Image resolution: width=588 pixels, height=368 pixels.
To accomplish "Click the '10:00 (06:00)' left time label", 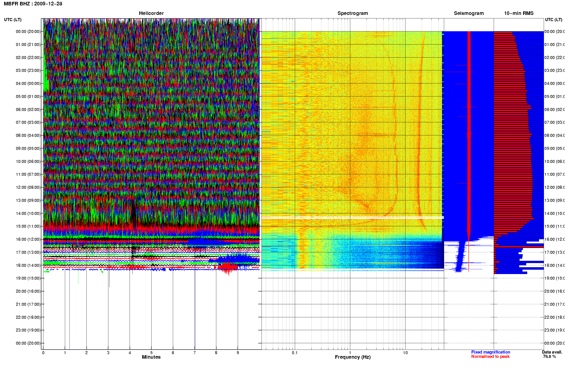I will (x=28, y=161).
